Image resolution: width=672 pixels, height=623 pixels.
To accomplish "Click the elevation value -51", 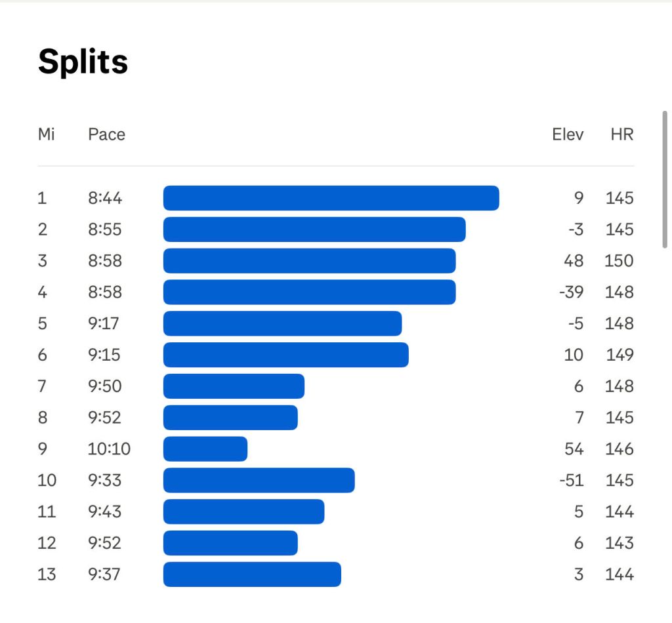I will click(x=571, y=481).
